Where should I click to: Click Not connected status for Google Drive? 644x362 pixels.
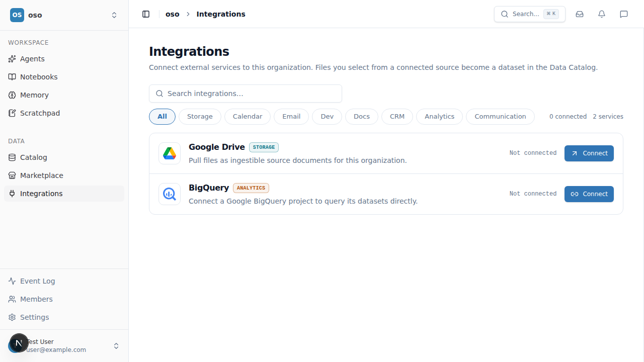click(533, 153)
